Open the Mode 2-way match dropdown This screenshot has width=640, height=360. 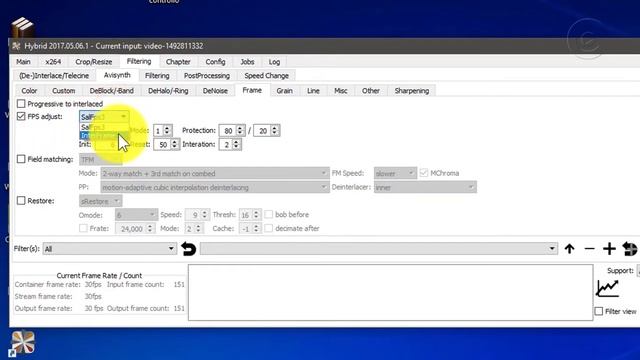pyautogui.click(x=215, y=173)
